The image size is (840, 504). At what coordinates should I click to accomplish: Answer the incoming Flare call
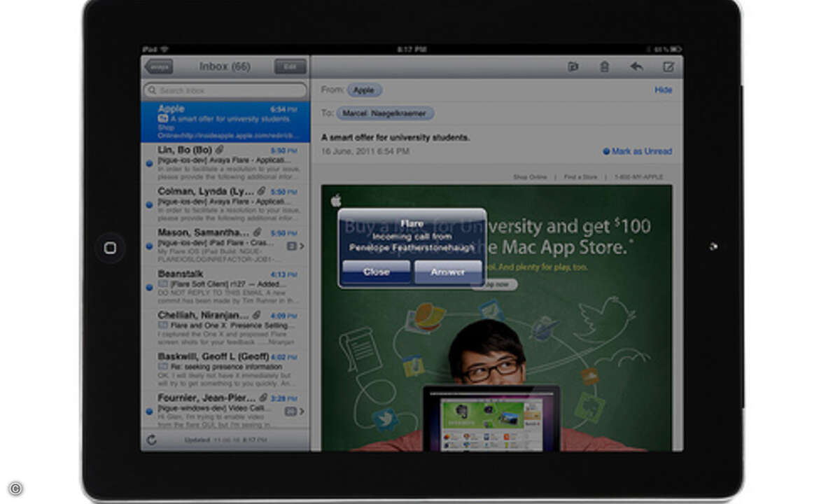[x=448, y=272]
